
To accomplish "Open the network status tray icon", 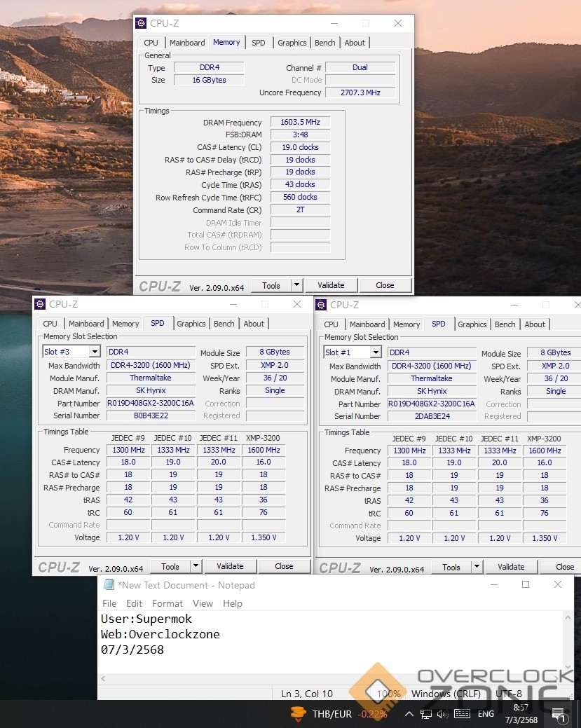I will [x=425, y=714].
